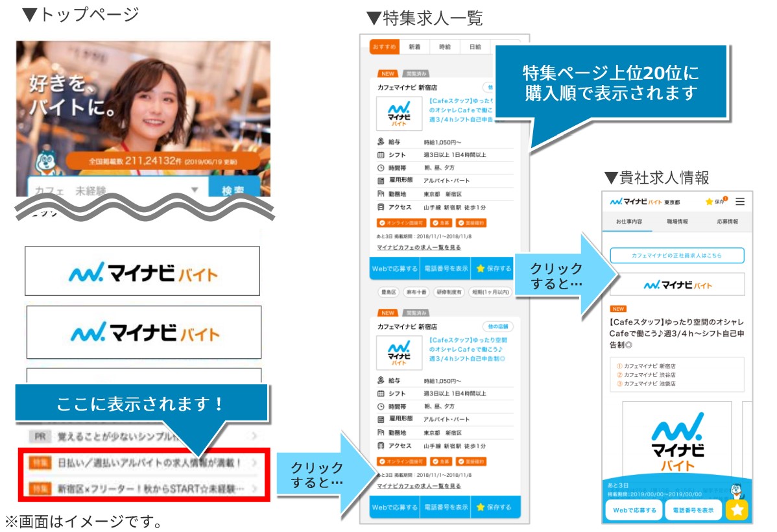Click the アクセス train icon in the first job card
Viewport: 777px width, 532px height.
(x=381, y=207)
